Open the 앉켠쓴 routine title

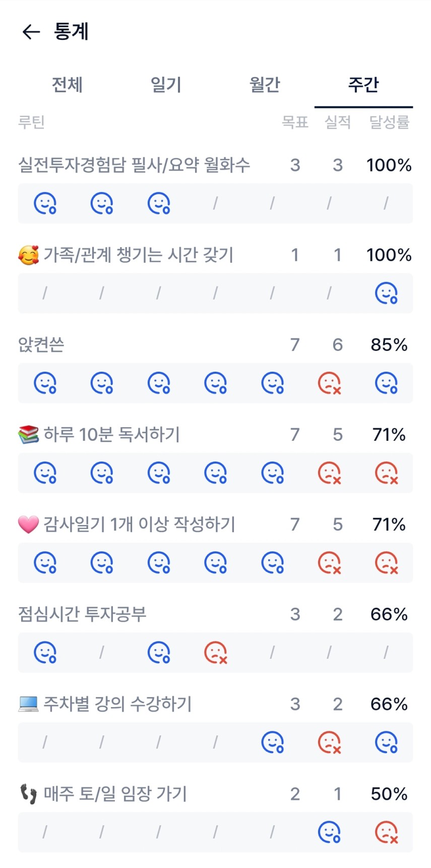point(41,344)
